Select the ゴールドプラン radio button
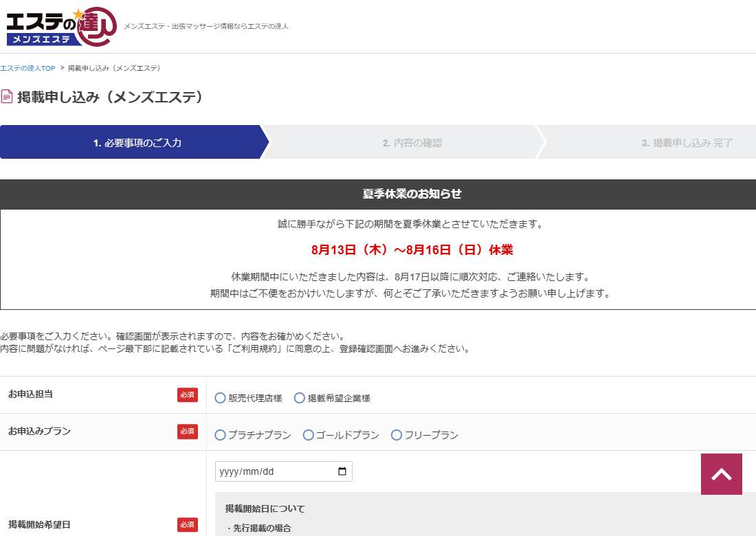The image size is (756, 536). (309, 435)
